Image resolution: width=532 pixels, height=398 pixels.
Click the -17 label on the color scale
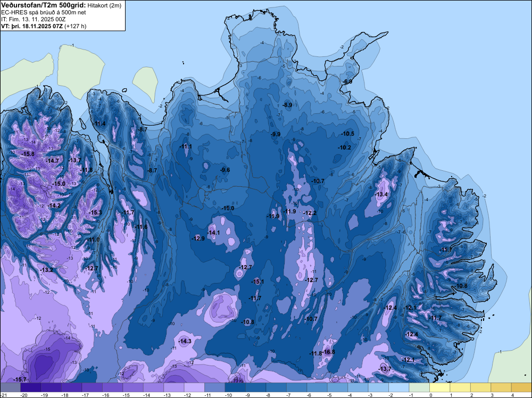[85, 395]
